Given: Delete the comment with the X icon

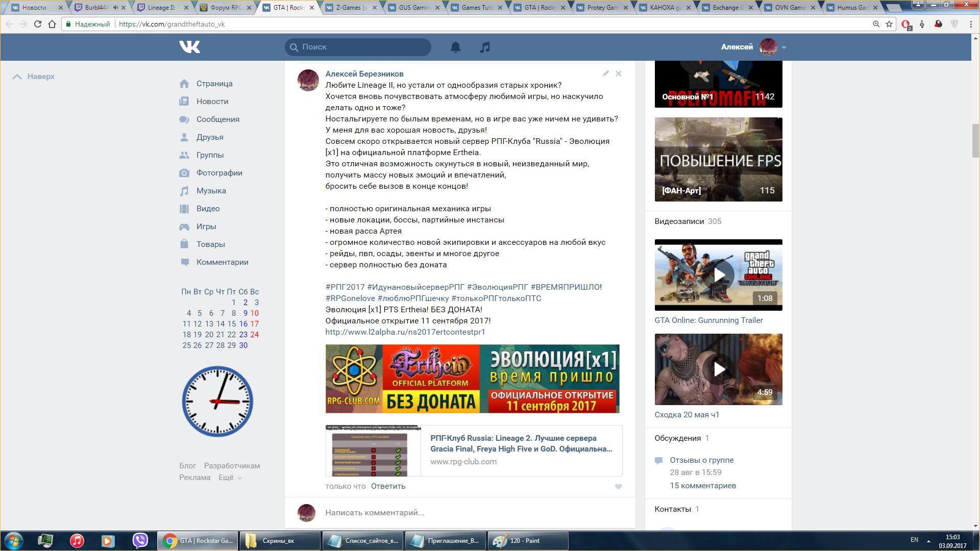Looking at the screenshot, I should point(618,73).
